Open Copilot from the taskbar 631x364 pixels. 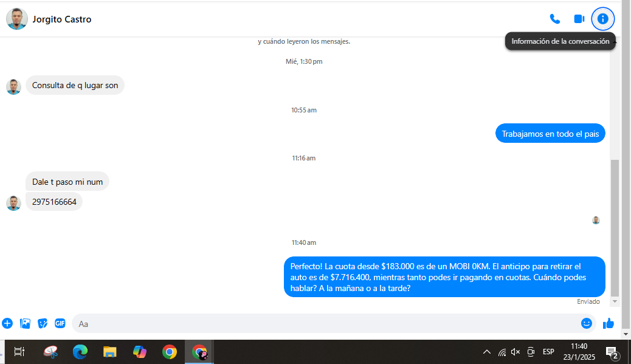[140, 352]
